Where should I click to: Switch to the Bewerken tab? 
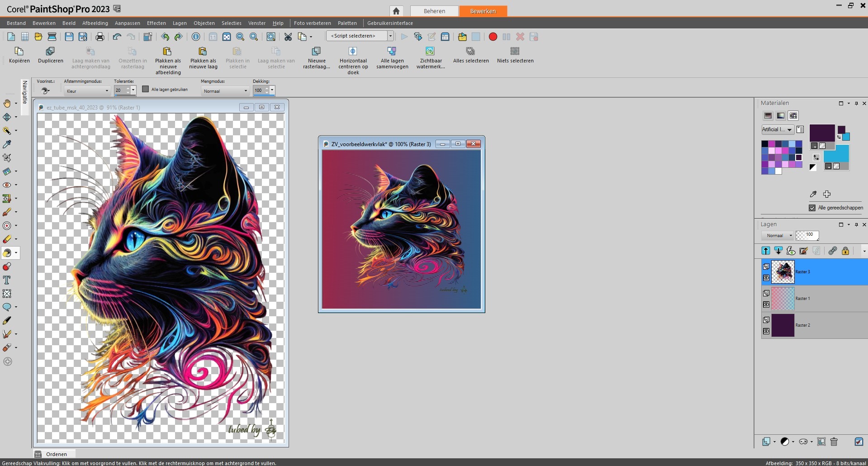pyautogui.click(x=483, y=11)
